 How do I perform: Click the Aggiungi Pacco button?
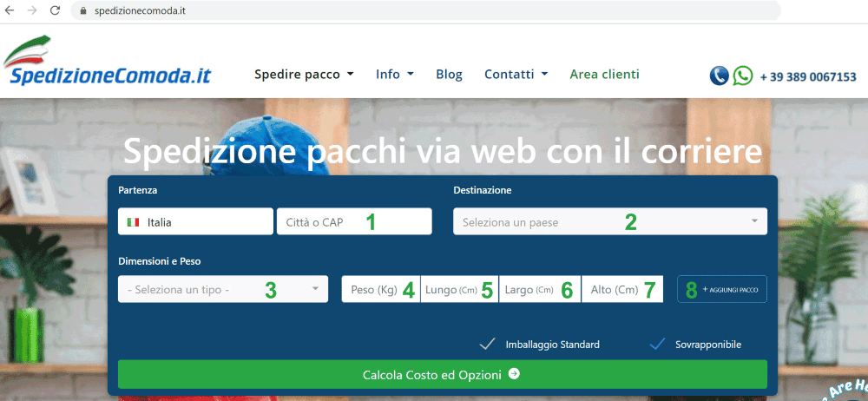pyautogui.click(x=722, y=289)
